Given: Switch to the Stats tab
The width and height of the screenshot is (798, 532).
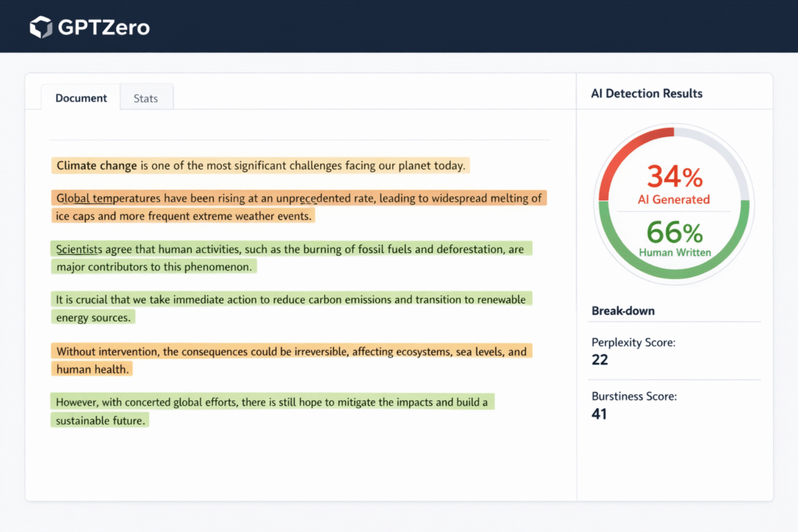Looking at the screenshot, I should (146, 97).
